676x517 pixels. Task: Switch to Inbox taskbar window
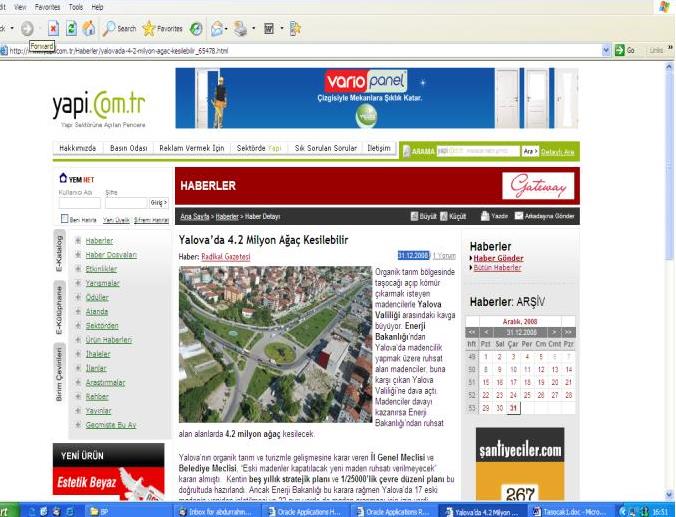219,511
